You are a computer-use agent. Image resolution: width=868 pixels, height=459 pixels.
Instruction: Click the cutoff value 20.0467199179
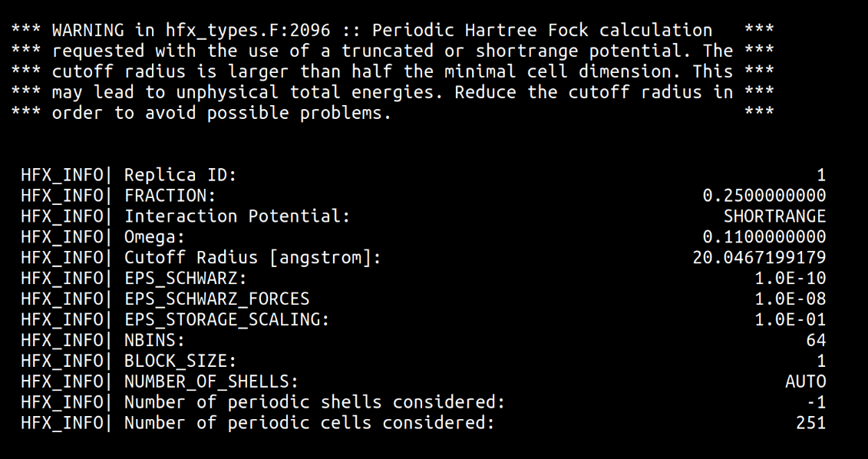coord(759,258)
